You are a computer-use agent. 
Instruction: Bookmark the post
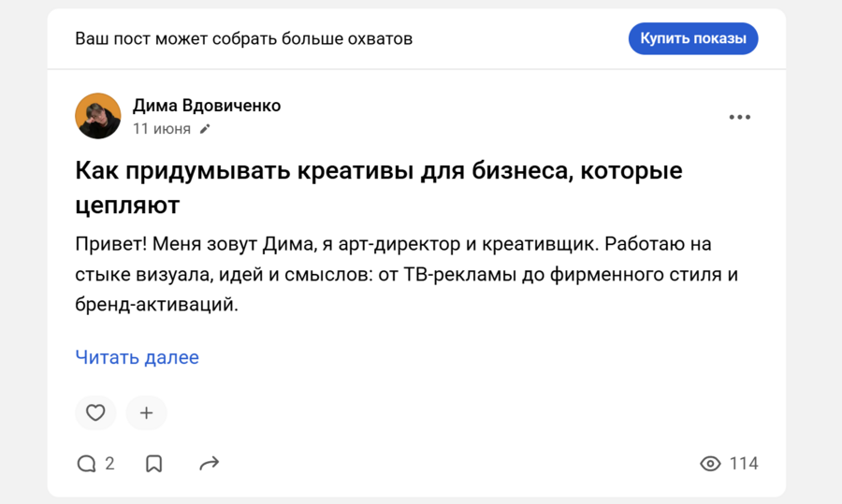click(154, 464)
